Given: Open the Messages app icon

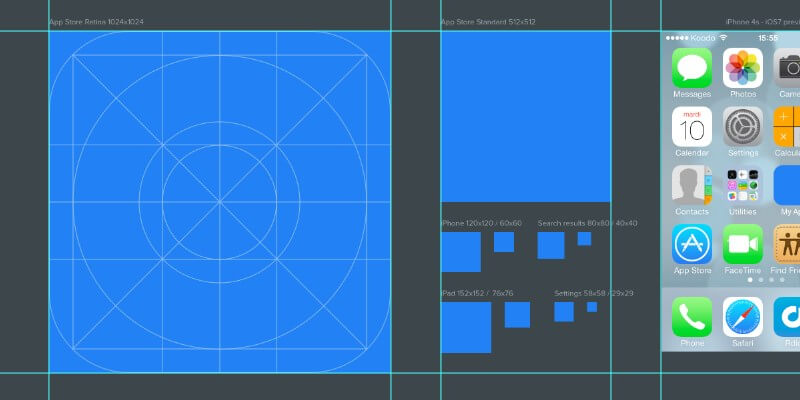Looking at the screenshot, I should (x=692, y=69).
